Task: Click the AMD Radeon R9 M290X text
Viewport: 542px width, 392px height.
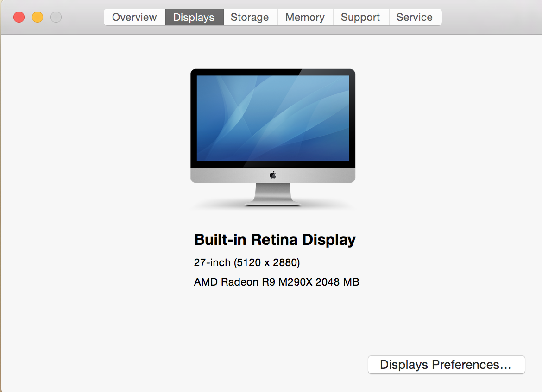Action: coord(253,282)
